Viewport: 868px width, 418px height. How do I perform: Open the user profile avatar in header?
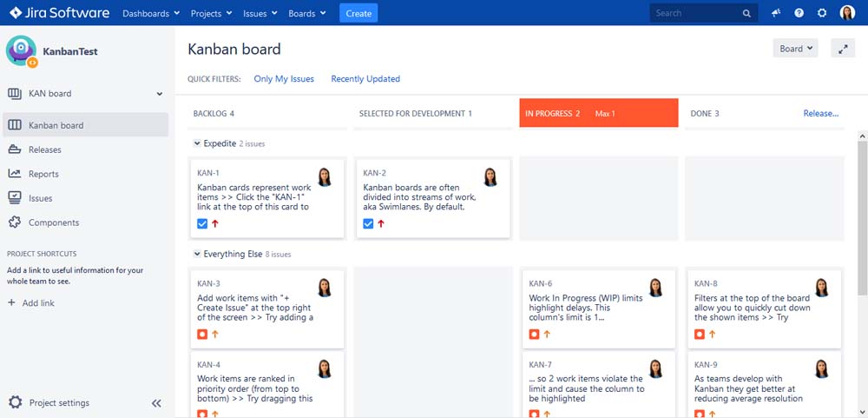[847, 13]
